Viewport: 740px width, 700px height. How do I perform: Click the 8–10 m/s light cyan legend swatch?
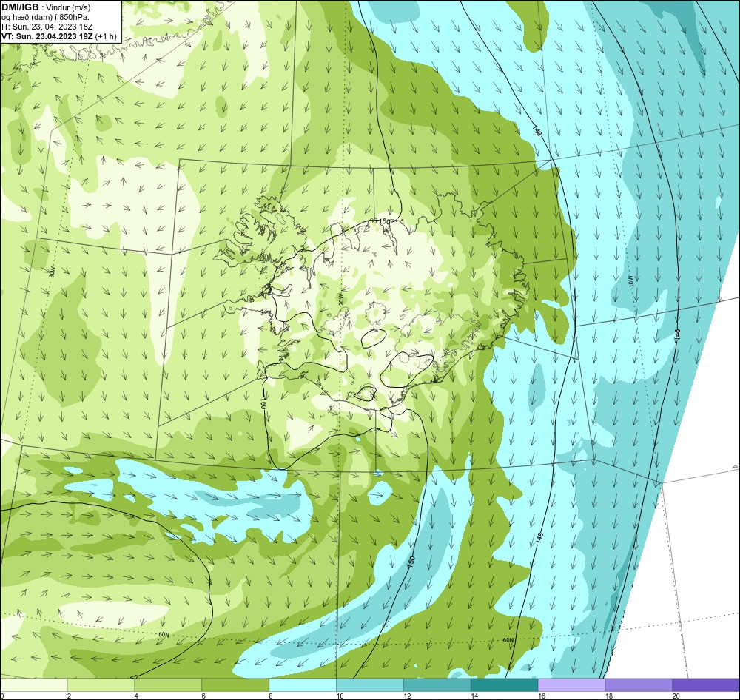303,685
